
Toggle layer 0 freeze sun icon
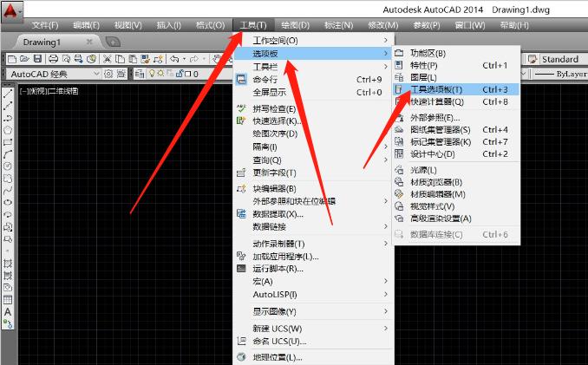tap(160, 74)
